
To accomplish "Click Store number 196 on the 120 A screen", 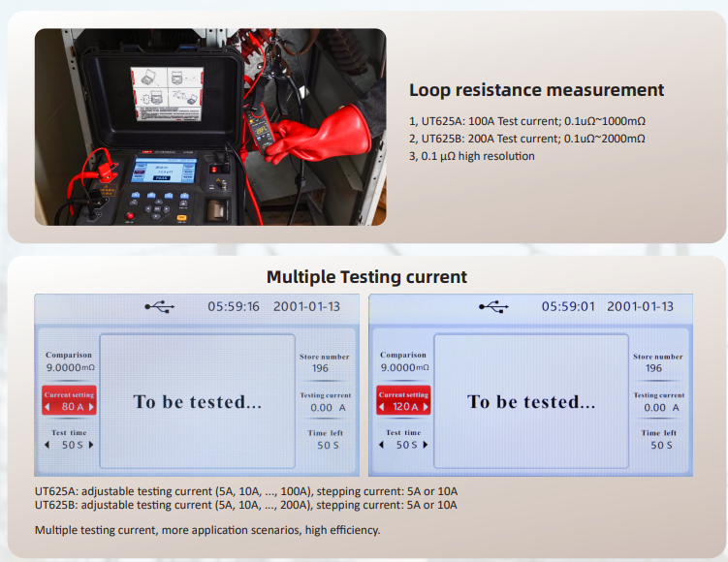I will pyautogui.click(x=655, y=368).
